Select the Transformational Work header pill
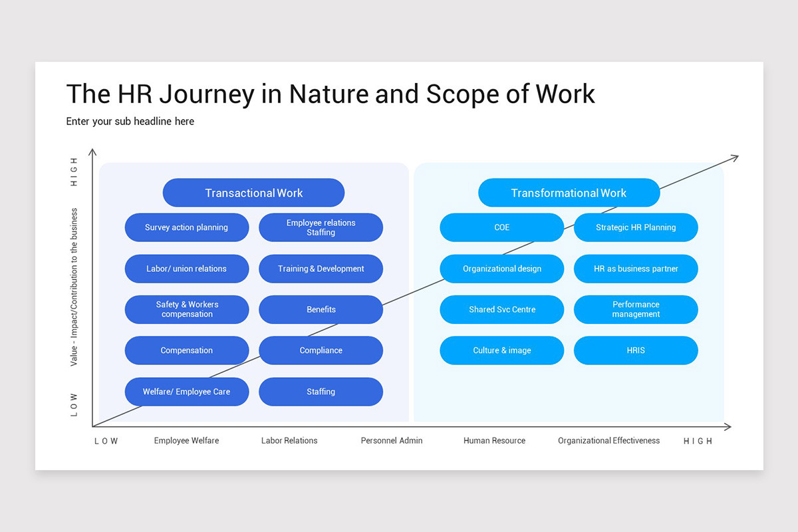The height and width of the screenshot is (532, 798). (569, 192)
